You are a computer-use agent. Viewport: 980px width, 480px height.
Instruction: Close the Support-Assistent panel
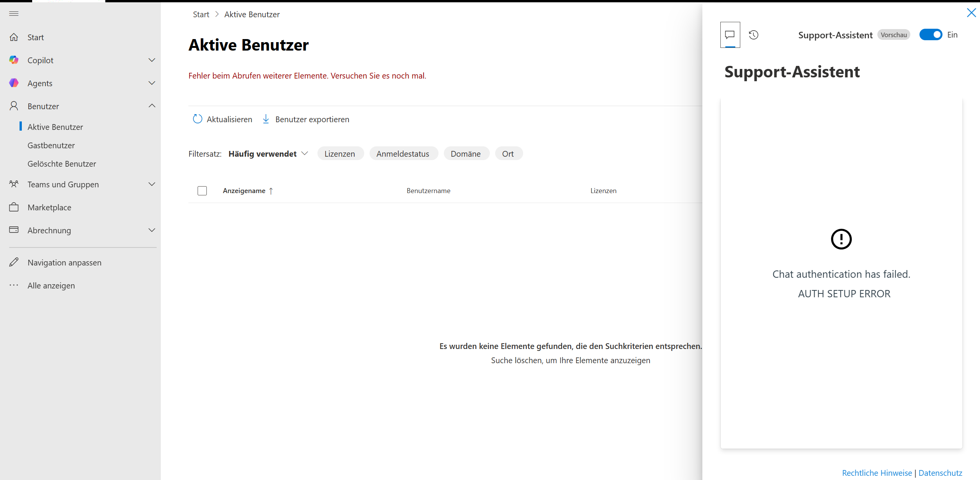(x=972, y=13)
